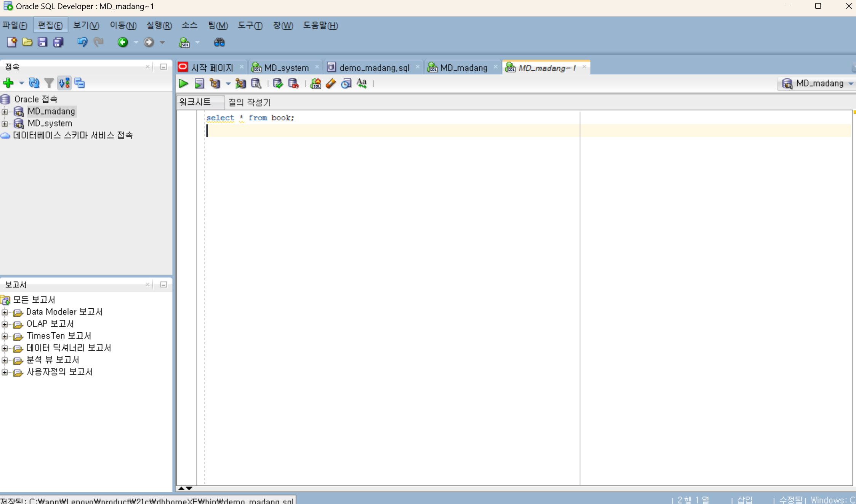Click the SQL Tuning Advisor icon
This screenshot has width=856, height=504.
pos(256,83)
